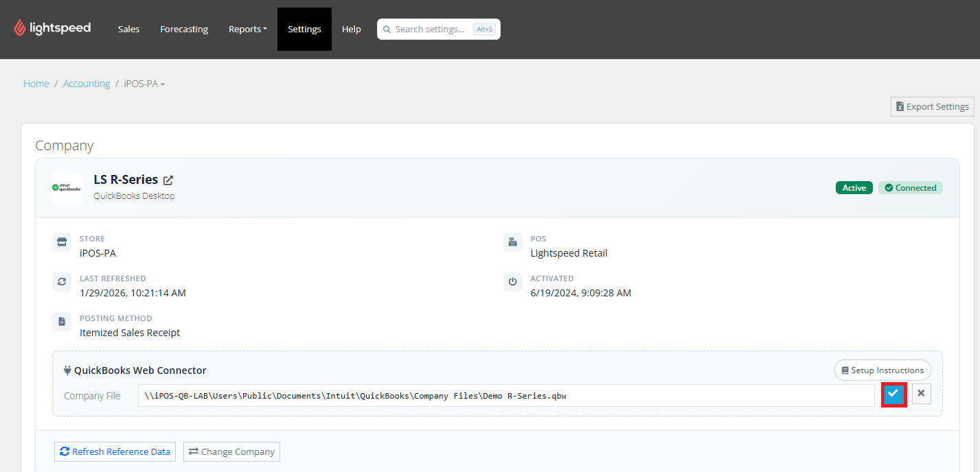
Task: Select '1/29/2026, 10:21:14 AM' timestamp
Action: coord(133,293)
